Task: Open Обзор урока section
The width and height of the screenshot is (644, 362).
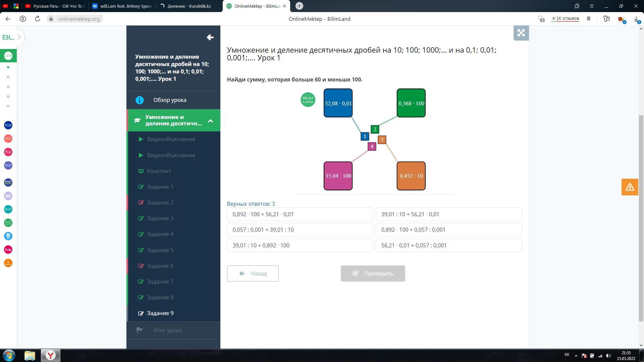Action: pos(170,100)
